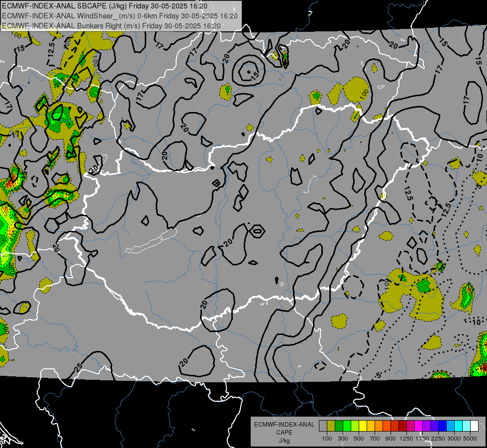Select the white legend color swatch
Viewport: 487px width, 448px height.
[x=474, y=426]
